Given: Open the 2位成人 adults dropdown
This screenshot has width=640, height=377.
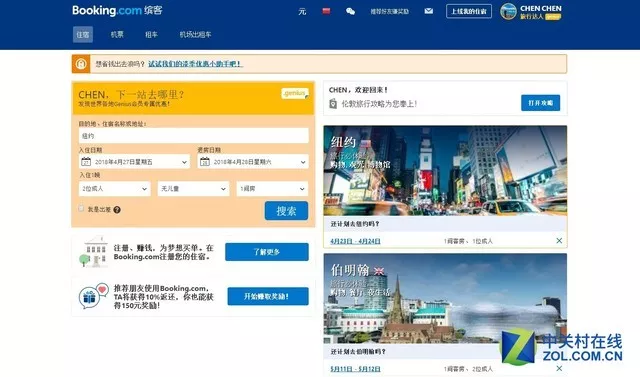Looking at the screenshot, I should [115, 189].
